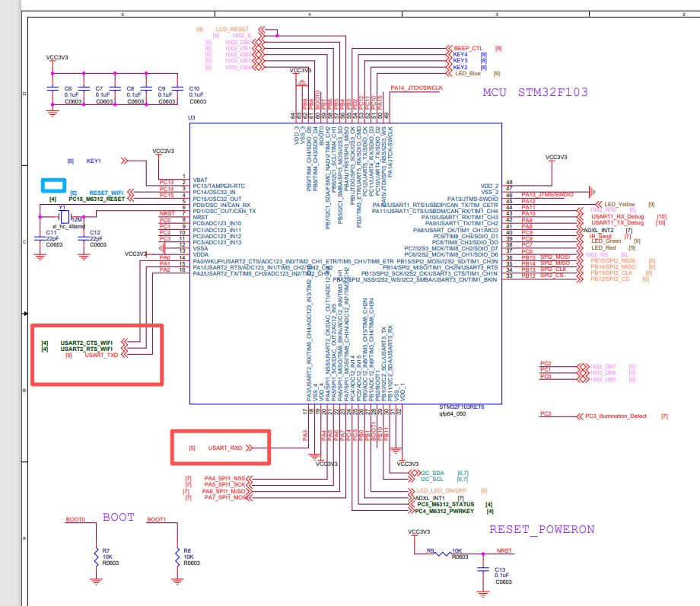Image resolution: width=700 pixels, height=606 pixels.
Task: Select the PB13/SPI2_CLK port label
Action: [x=612, y=273]
